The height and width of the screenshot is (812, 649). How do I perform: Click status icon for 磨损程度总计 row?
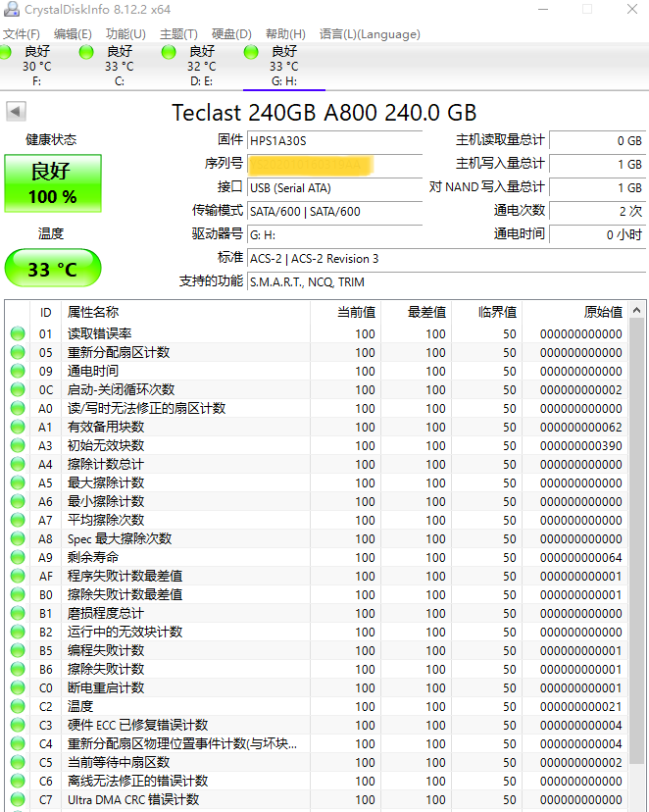pyautogui.click(x=18, y=614)
